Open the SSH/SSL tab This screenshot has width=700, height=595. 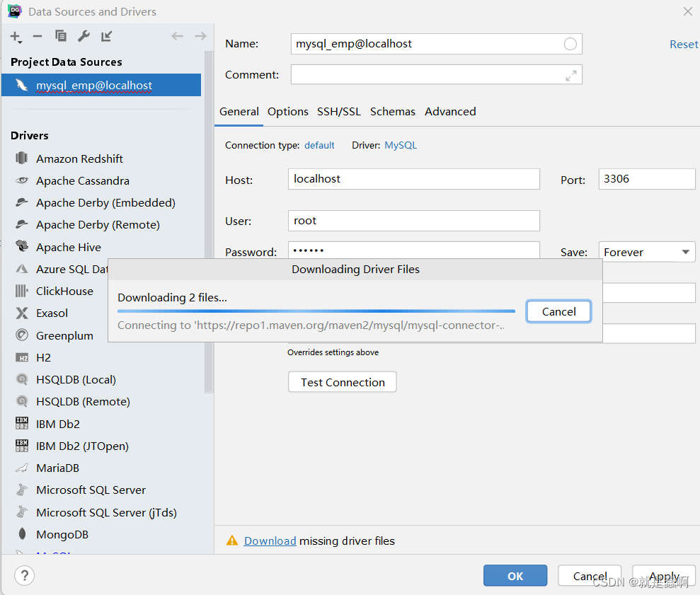pyautogui.click(x=339, y=112)
